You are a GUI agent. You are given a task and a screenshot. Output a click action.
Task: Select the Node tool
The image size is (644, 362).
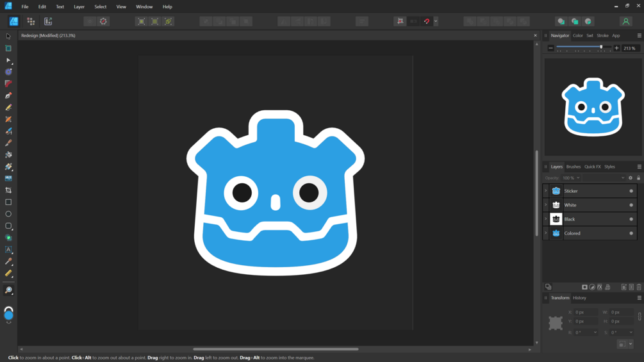[8, 60]
